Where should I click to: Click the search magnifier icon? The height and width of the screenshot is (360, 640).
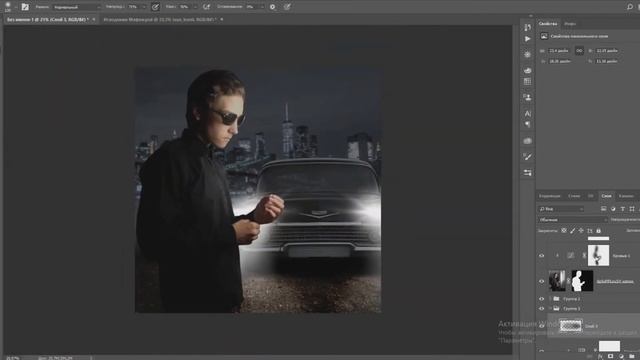(x=630, y=7)
